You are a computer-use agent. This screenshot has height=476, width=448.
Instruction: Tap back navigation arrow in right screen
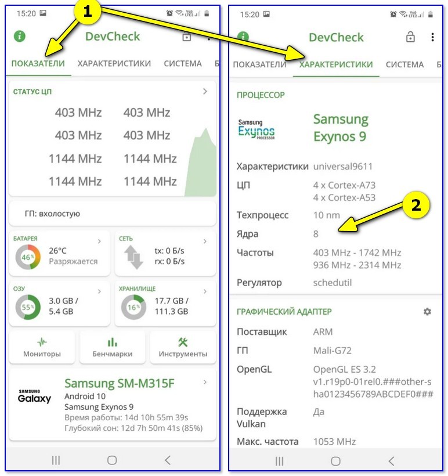coord(391,461)
